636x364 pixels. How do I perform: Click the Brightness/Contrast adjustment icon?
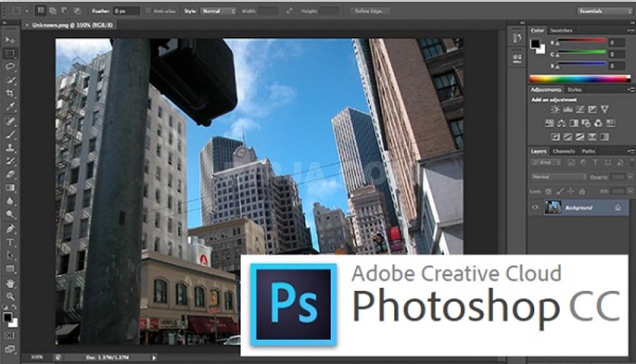555,109
